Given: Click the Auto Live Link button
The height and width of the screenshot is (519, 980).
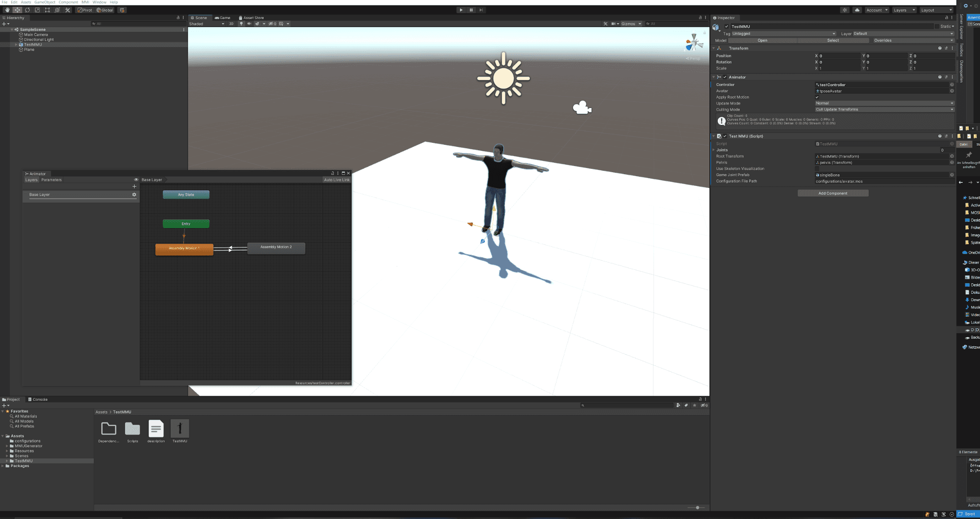Looking at the screenshot, I should (x=337, y=180).
